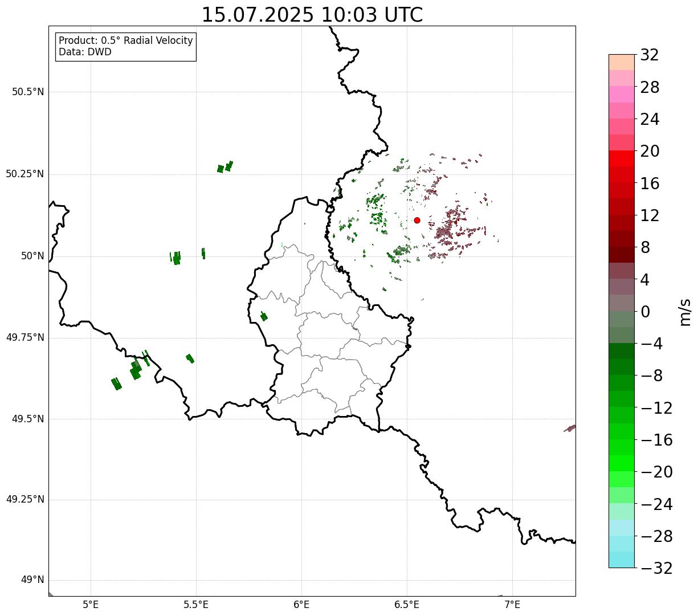Click the 49.75°N latitude label
This screenshot has width=698, height=616.
pyautogui.click(x=25, y=337)
